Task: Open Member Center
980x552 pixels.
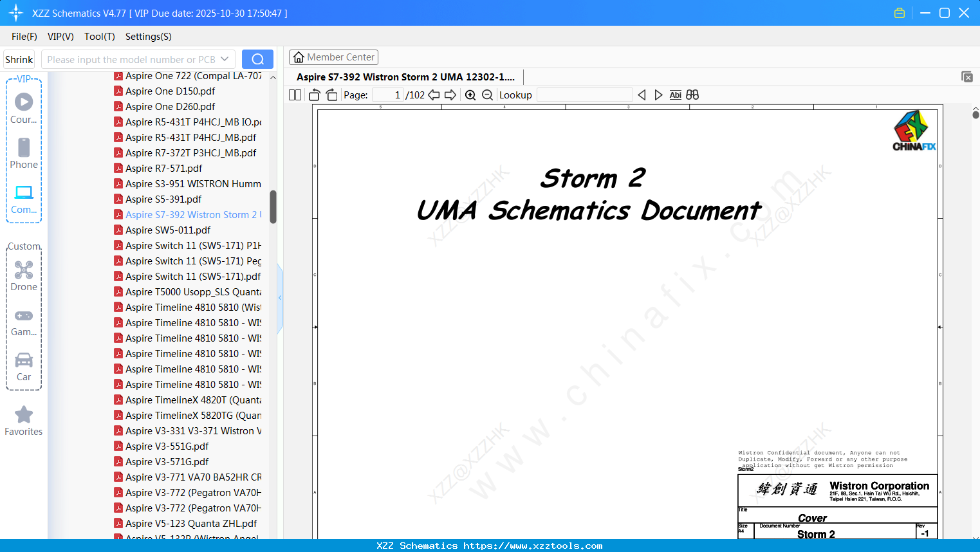Action: pyautogui.click(x=333, y=57)
